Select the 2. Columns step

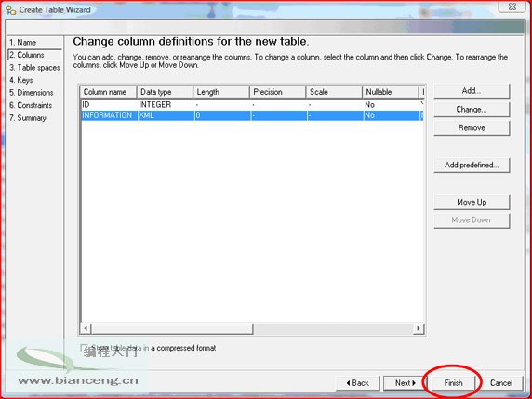pos(26,55)
